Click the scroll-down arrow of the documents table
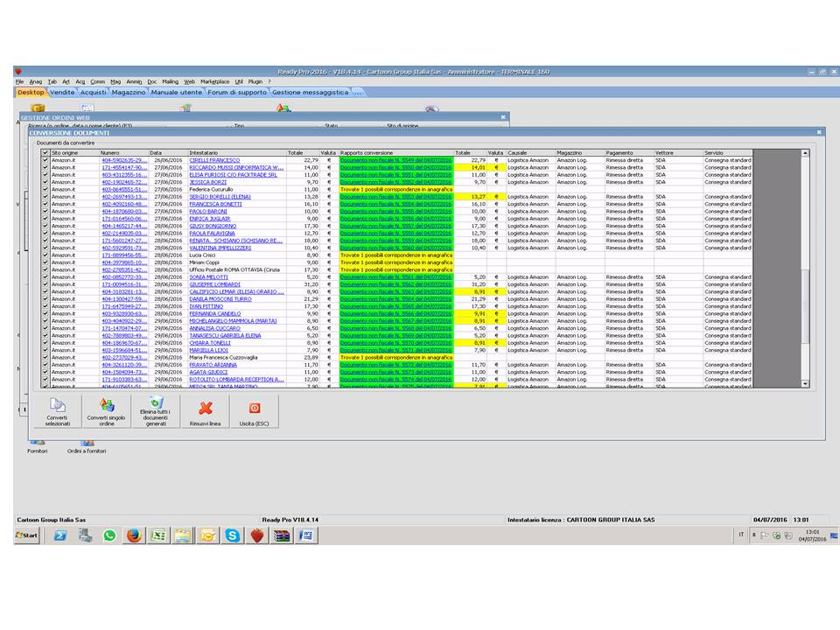The width and height of the screenshot is (840, 630). click(x=805, y=384)
